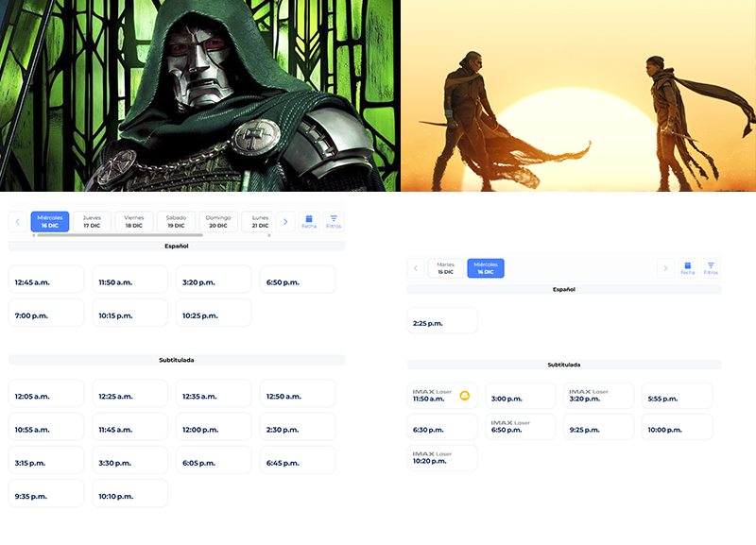Pick the 3:20 p.m. Español showtime without IMAX
The image size is (756, 545).
(x=214, y=279)
